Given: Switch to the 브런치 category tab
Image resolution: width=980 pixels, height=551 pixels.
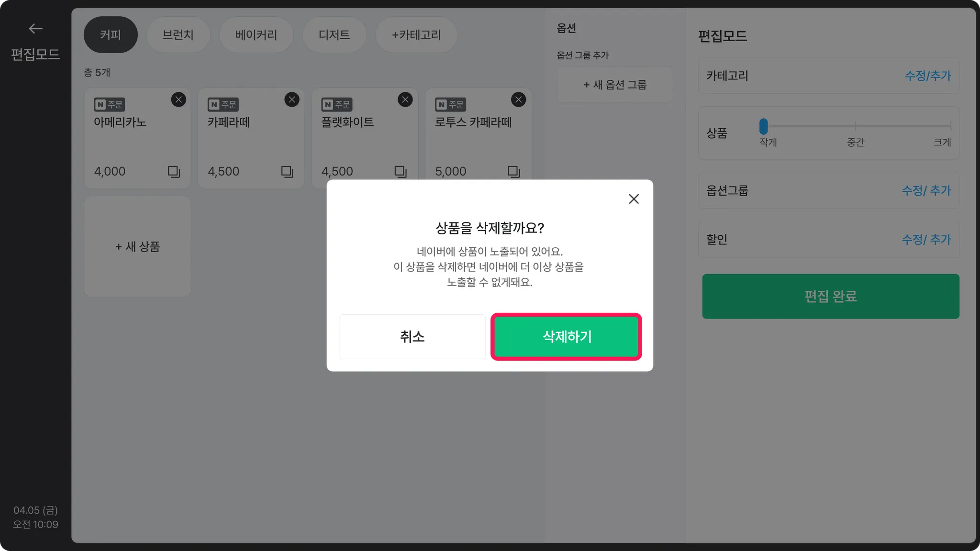Looking at the screenshot, I should (x=178, y=35).
